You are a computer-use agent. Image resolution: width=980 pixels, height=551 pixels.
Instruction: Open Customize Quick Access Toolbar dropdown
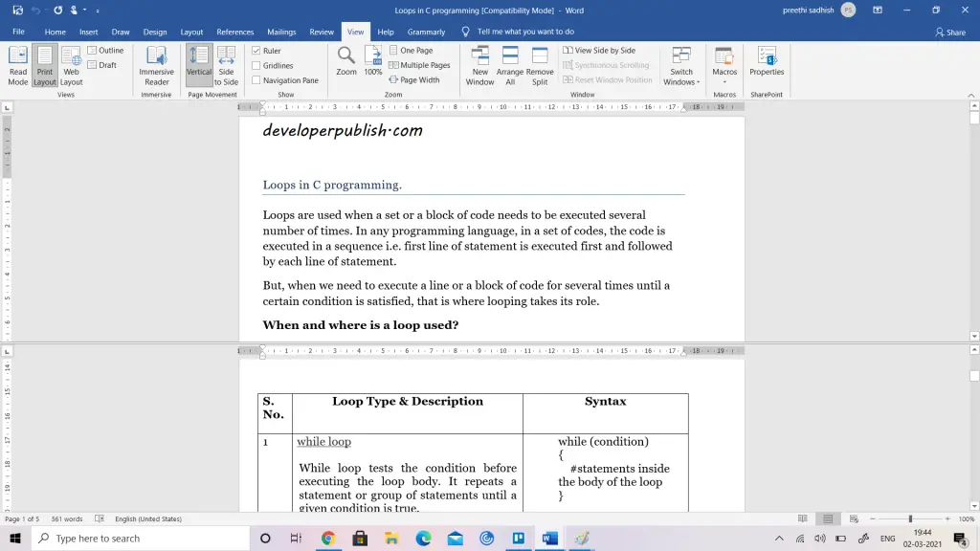point(98,11)
